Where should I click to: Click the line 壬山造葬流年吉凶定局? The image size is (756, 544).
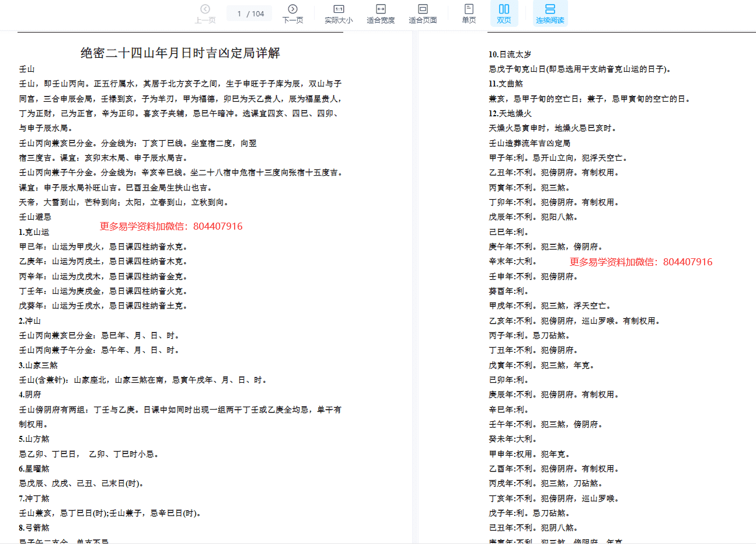pyautogui.click(x=529, y=143)
